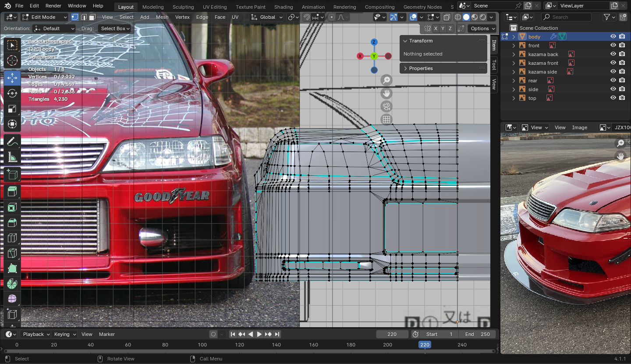Image resolution: width=631 pixels, height=364 pixels.
Task: Click the outliner Search field
Action: [566, 17]
